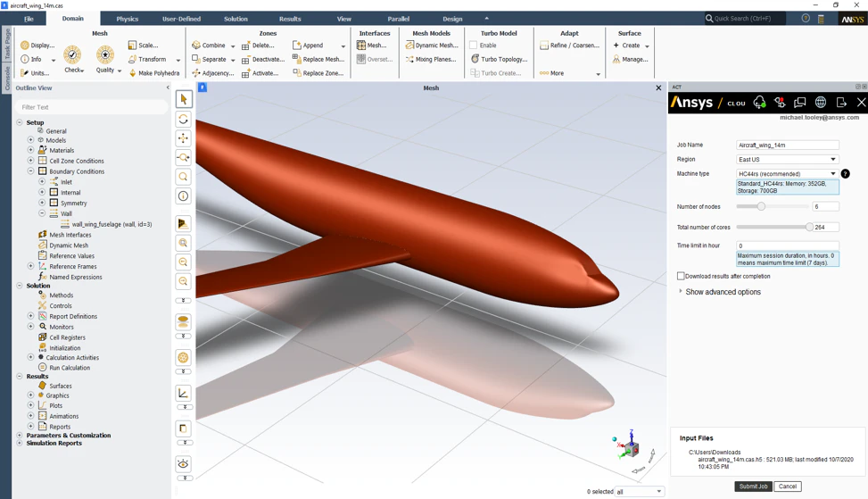Check Download results after completion
The image size is (868, 499).
coord(681,276)
